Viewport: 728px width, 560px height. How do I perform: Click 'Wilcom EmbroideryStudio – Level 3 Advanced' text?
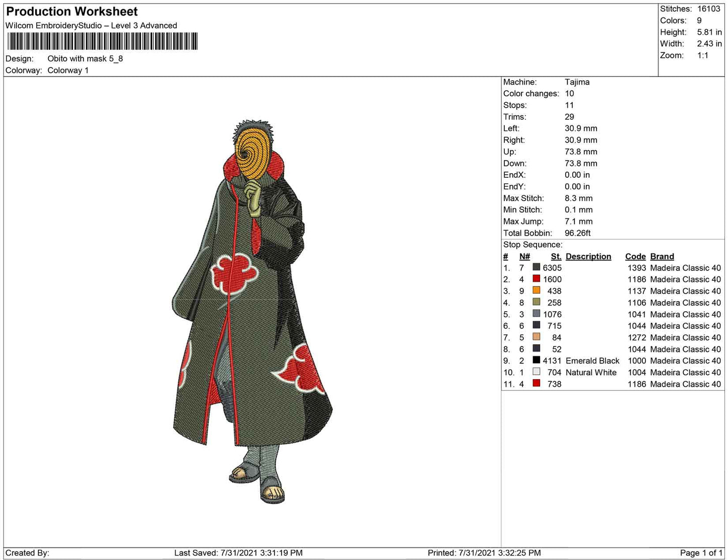(x=91, y=26)
